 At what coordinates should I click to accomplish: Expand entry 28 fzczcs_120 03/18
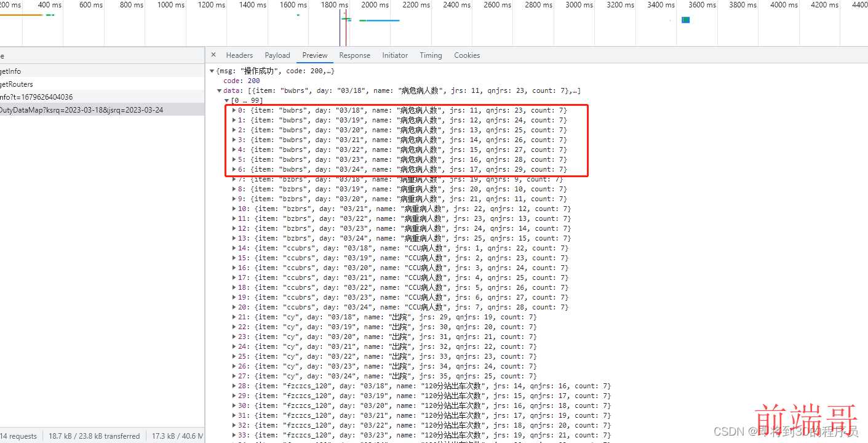(x=234, y=386)
